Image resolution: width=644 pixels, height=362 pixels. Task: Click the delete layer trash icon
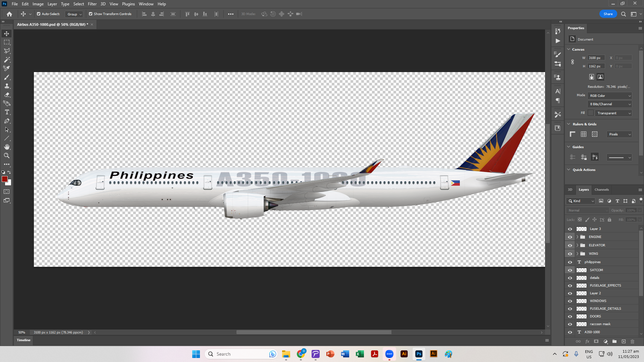click(x=633, y=342)
